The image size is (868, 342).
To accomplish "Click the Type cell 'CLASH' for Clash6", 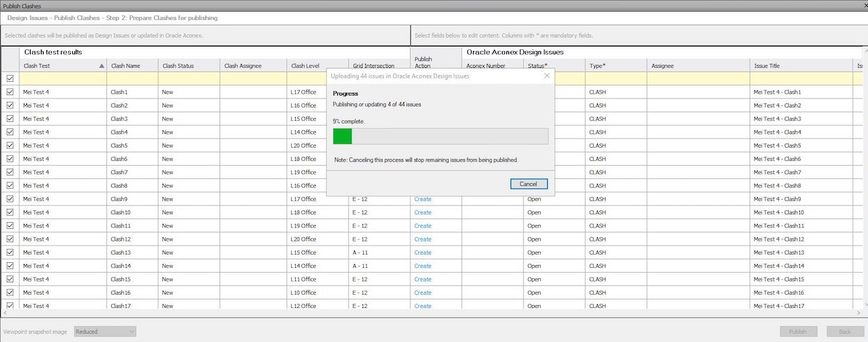I will [x=616, y=159].
